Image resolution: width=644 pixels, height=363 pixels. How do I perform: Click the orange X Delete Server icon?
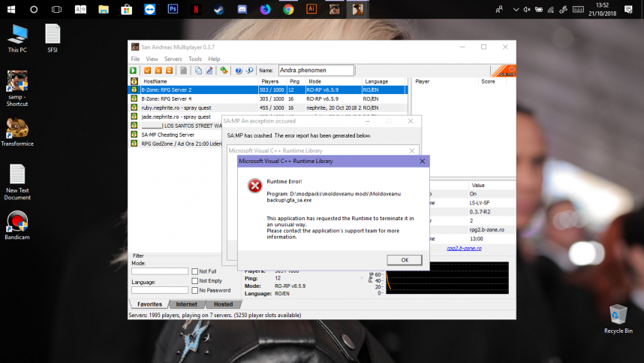(x=158, y=71)
